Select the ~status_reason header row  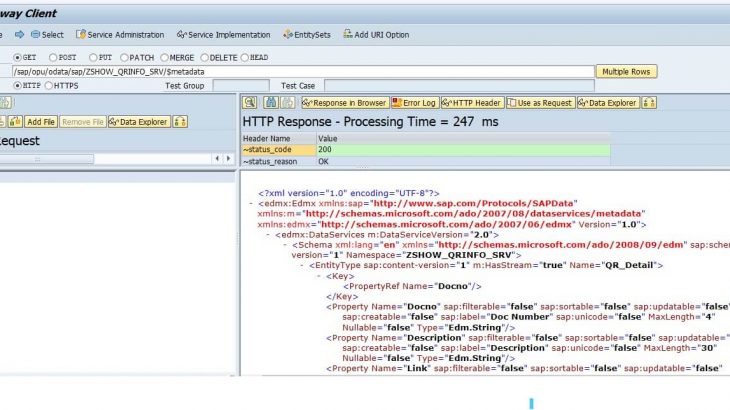point(278,161)
